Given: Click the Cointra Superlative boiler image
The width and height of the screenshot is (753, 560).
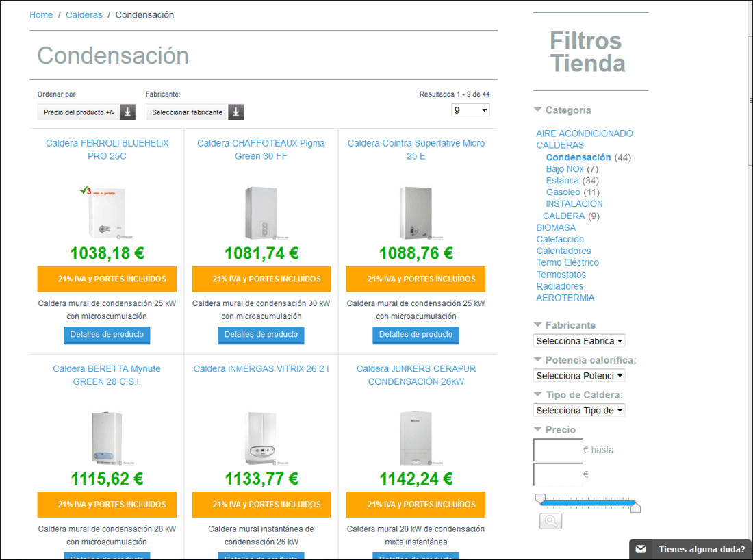Looking at the screenshot, I should pos(416,212).
